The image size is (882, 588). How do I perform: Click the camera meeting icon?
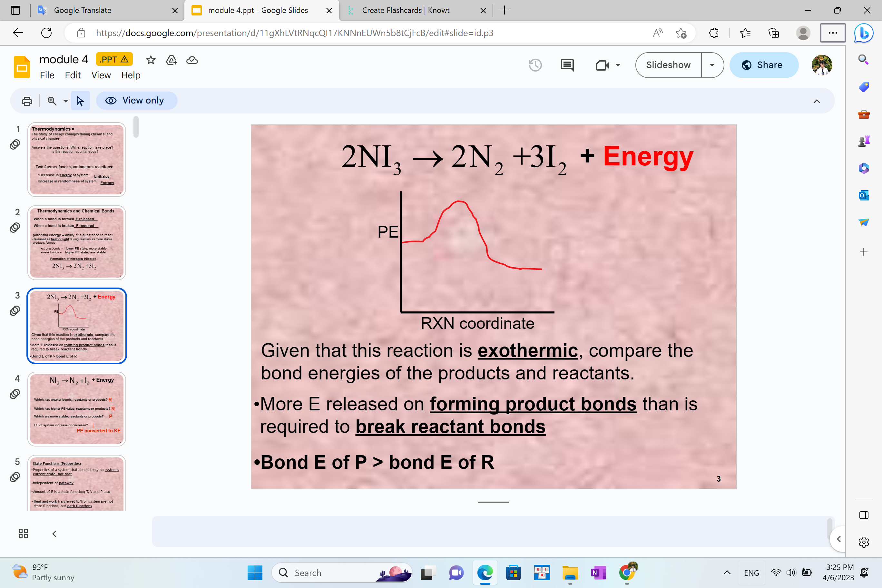click(602, 65)
